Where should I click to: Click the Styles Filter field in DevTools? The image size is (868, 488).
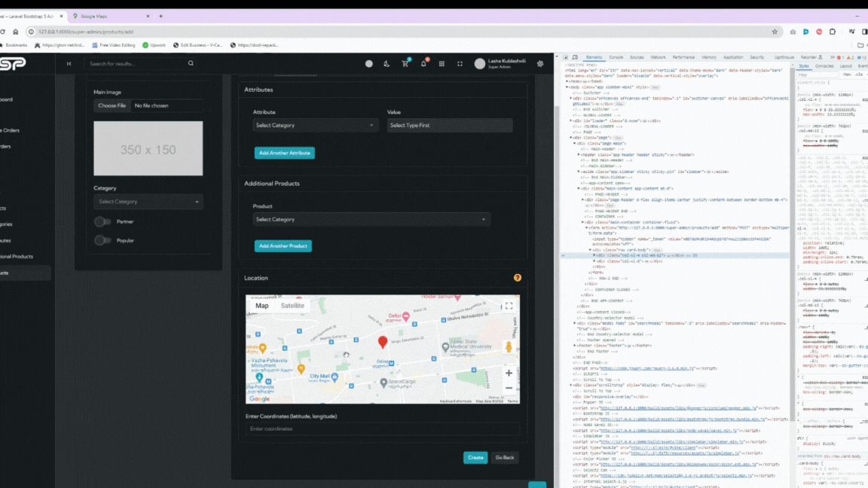[x=818, y=75]
